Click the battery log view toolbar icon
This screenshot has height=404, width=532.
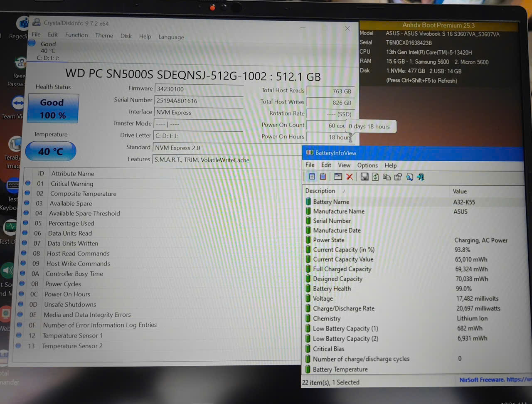[323, 177]
